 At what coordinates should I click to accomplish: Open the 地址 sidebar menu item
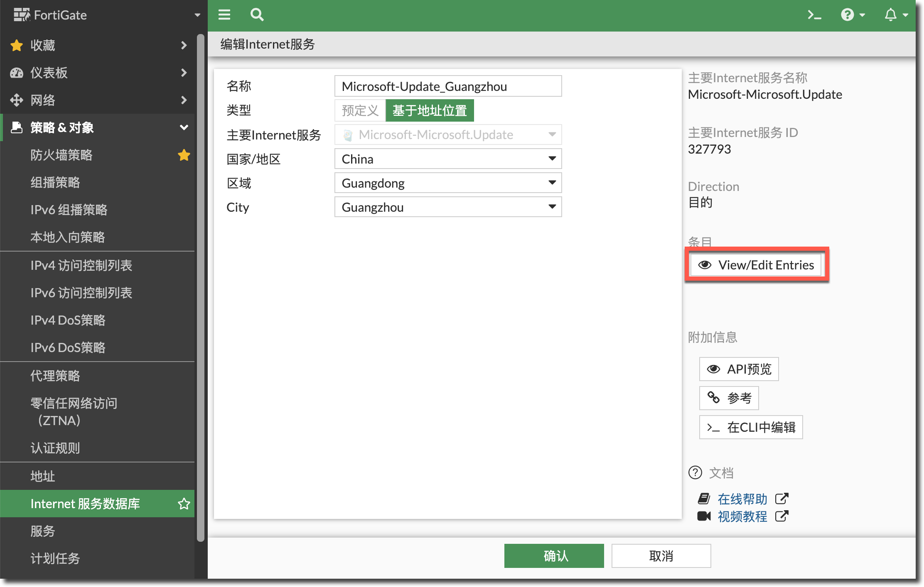(43, 476)
